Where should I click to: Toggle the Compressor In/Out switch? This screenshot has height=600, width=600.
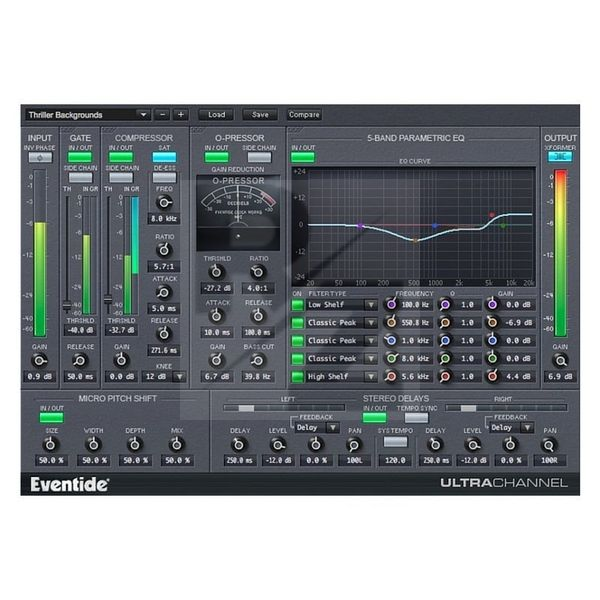click(121, 157)
